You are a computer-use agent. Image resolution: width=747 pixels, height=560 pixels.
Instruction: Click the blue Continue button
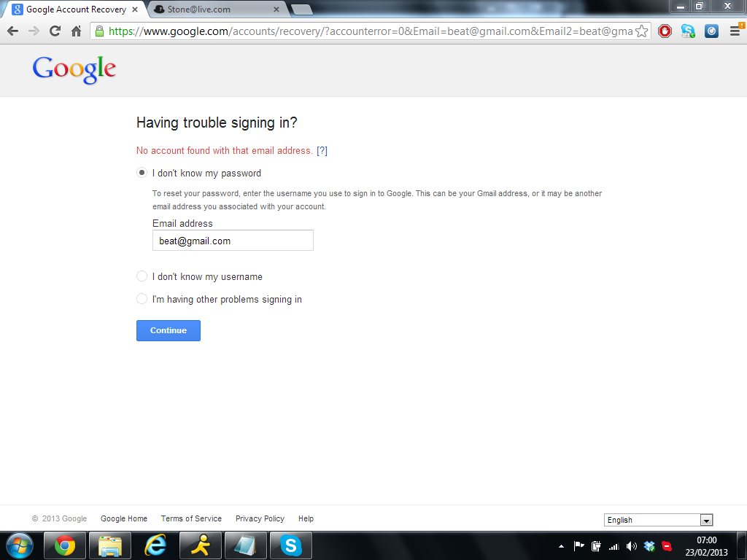pos(169,330)
